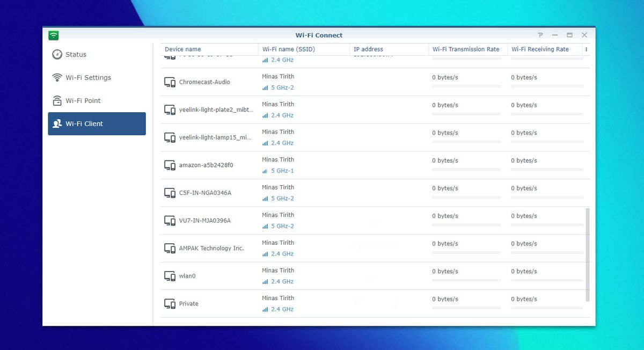Click receiving 0 bytes/s in Private row
This screenshot has height=350, width=644.
click(x=524, y=300)
